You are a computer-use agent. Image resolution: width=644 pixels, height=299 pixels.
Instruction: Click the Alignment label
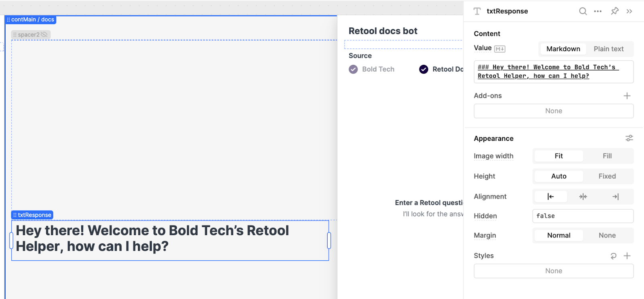tap(490, 196)
